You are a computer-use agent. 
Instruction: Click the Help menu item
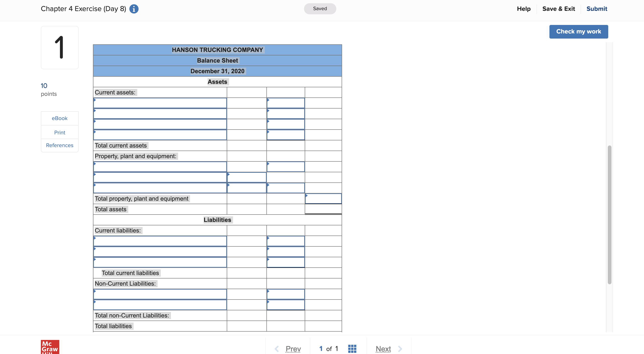(524, 9)
